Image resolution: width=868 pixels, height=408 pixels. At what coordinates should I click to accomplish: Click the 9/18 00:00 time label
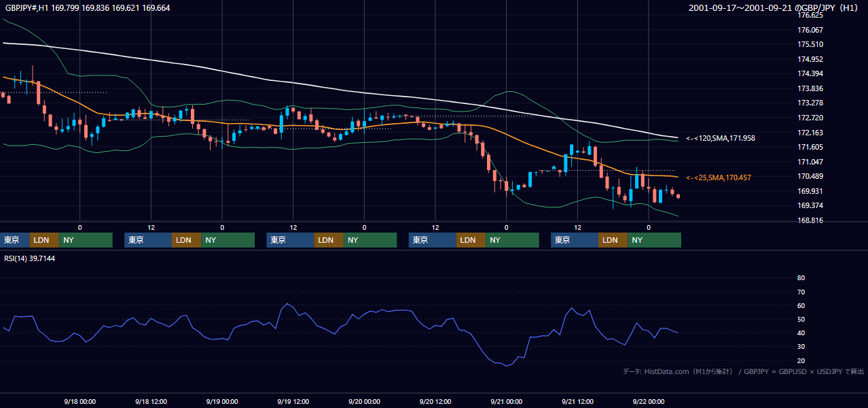79,401
